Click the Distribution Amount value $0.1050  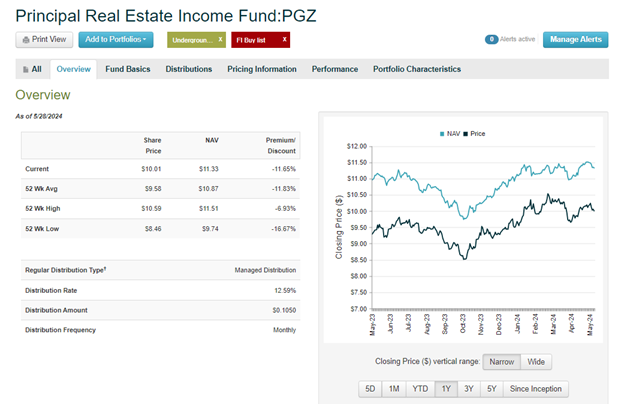[284, 310]
